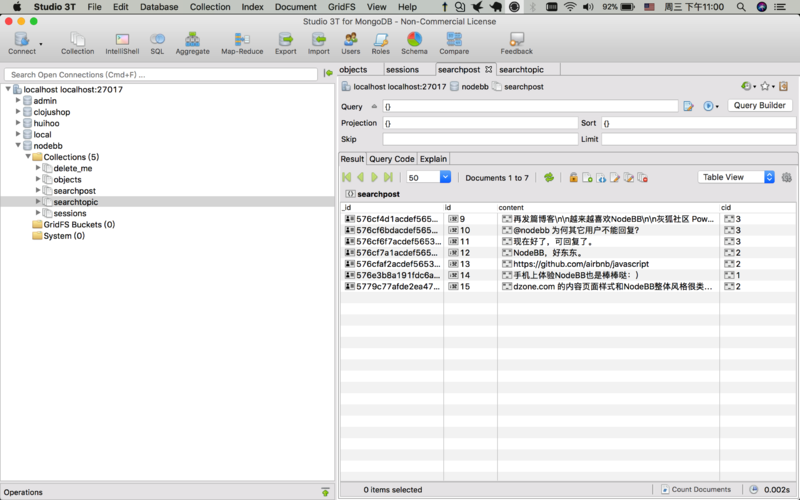Open the result view settings gear
800x500 pixels.
coord(786,177)
